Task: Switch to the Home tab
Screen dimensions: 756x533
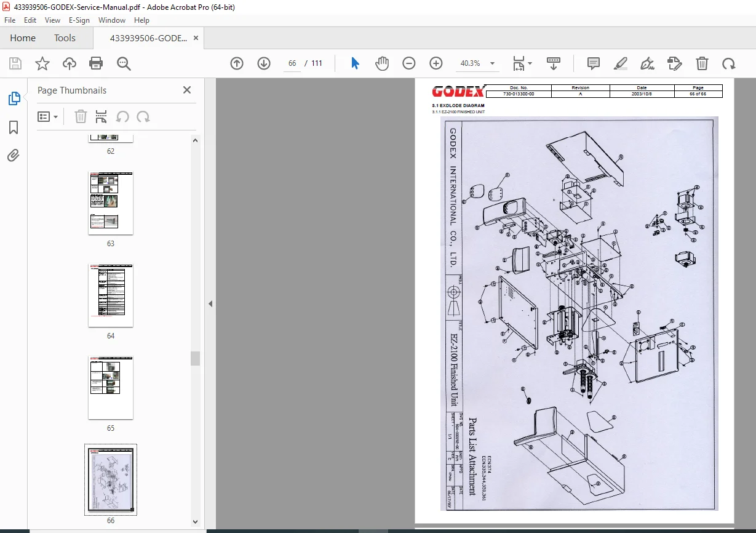Action: click(x=23, y=38)
